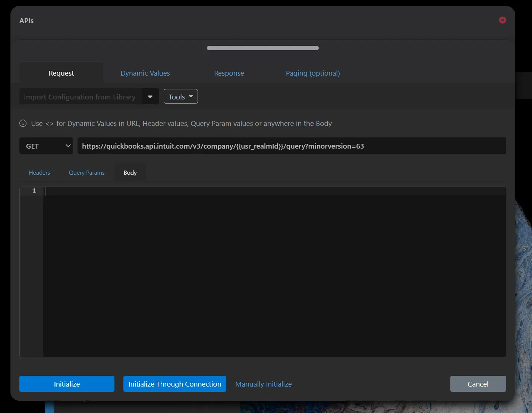532x413 pixels.
Task: Select the Body sub-tab
Action: click(130, 172)
